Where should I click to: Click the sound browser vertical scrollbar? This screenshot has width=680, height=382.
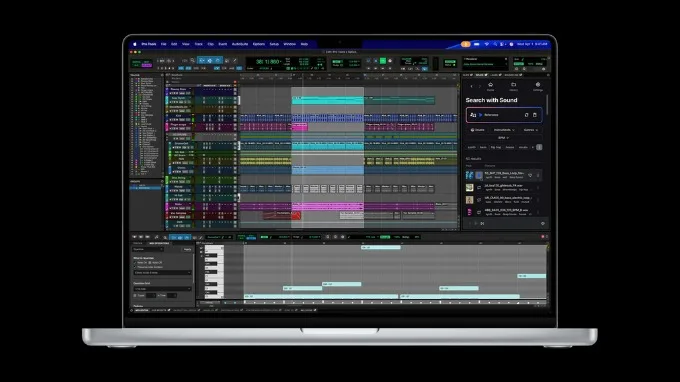(547, 104)
